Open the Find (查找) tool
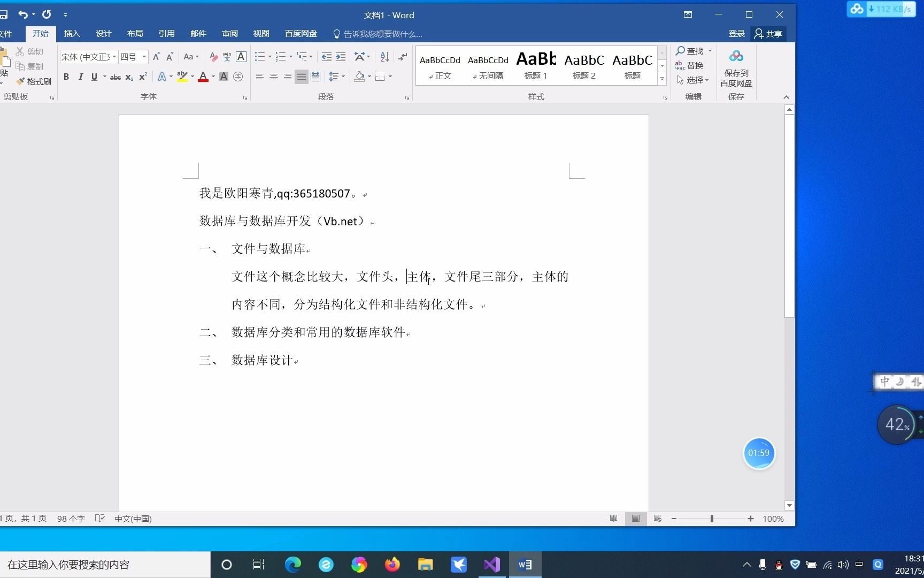The width and height of the screenshot is (924, 578). (x=692, y=51)
